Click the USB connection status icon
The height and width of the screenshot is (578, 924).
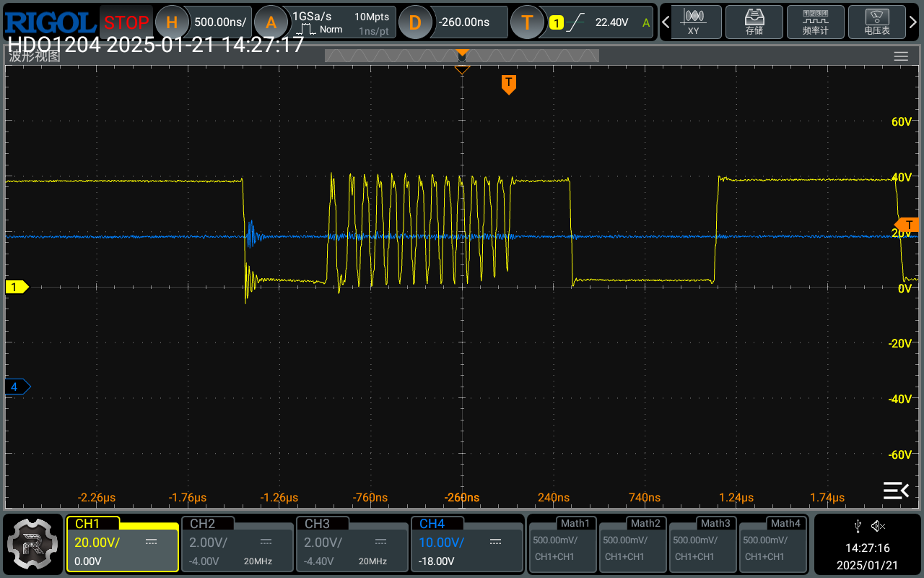click(x=857, y=525)
